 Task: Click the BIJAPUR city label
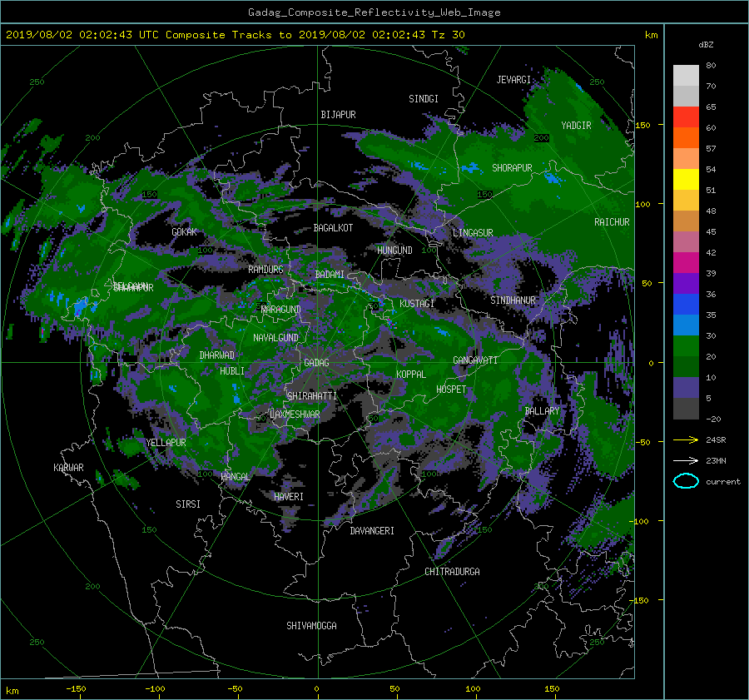(x=338, y=115)
